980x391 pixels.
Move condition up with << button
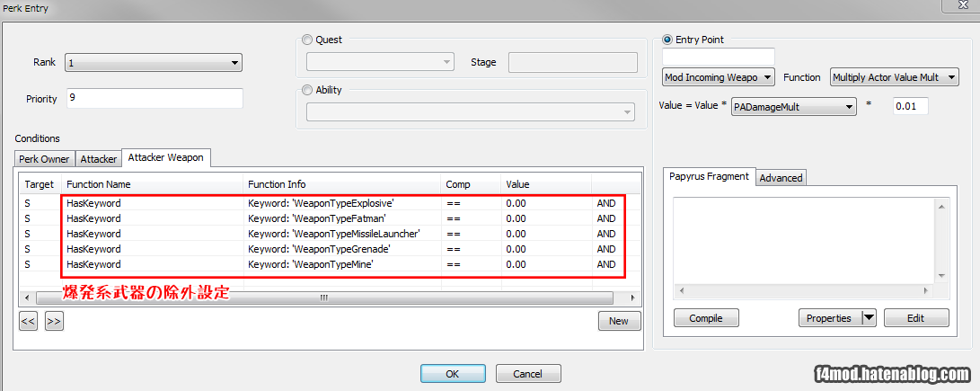click(x=28, y=322)
